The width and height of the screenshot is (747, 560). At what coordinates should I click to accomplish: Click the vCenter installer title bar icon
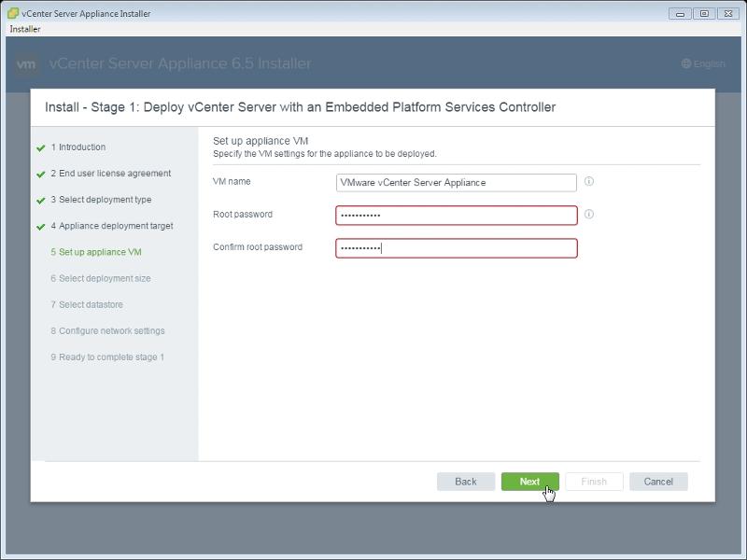point(13,13)
